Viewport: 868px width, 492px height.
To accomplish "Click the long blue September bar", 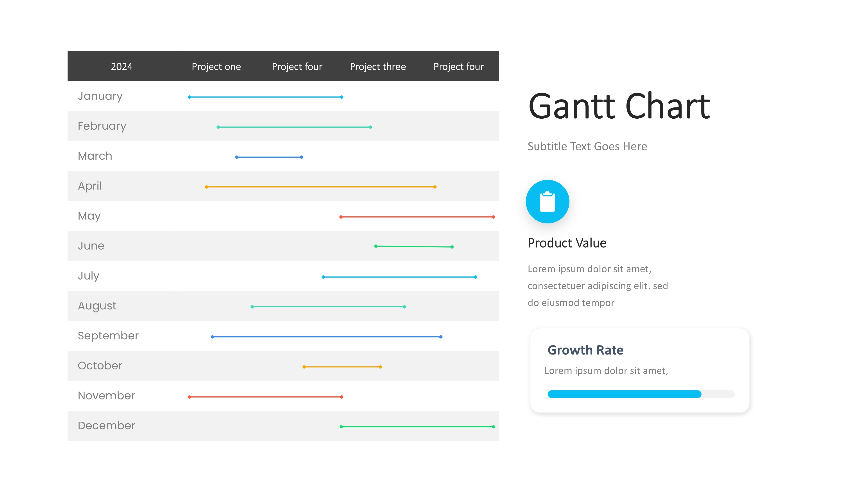I will [326, 337].
